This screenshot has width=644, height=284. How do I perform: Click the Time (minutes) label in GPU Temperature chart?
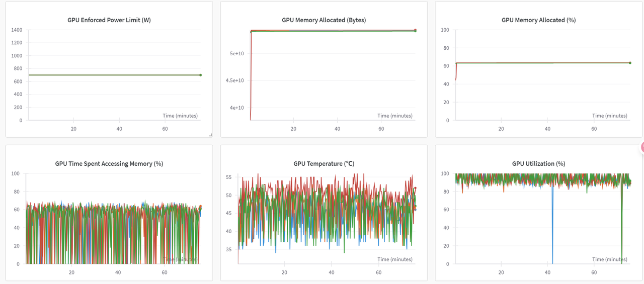[x=395, y=259]
